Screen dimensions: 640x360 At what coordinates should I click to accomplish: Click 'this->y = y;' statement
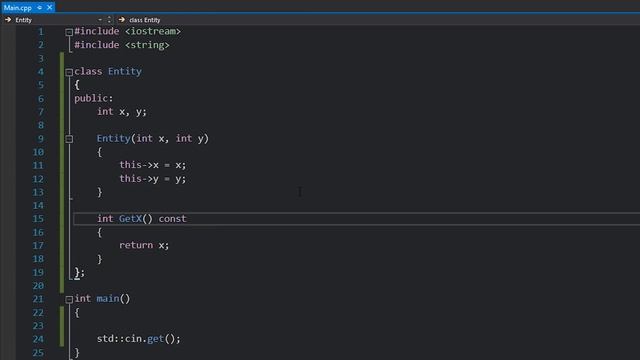(153, 178)
